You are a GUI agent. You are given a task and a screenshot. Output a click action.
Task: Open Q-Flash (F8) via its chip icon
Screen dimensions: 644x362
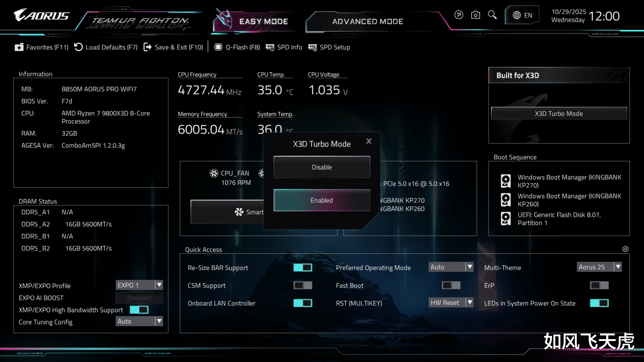pos(218,47)
